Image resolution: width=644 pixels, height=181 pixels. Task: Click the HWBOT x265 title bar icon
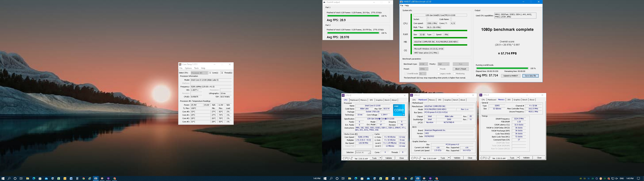point(401,2)
